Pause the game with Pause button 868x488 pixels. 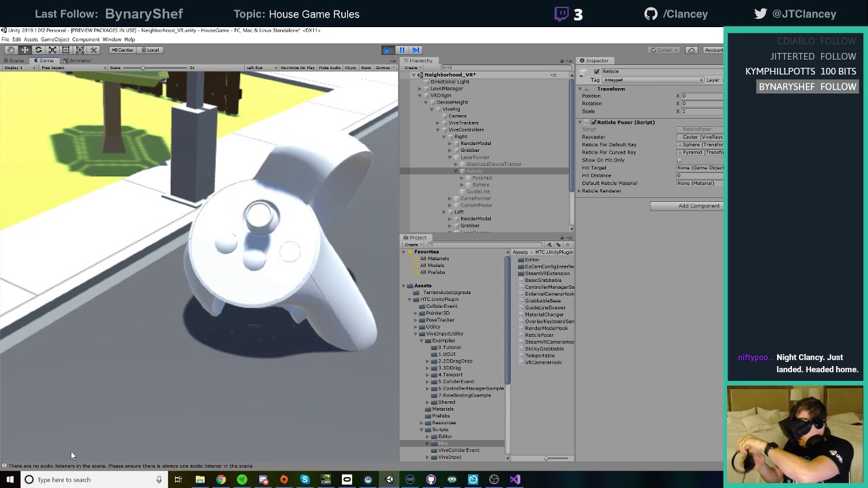coord(401,50)
